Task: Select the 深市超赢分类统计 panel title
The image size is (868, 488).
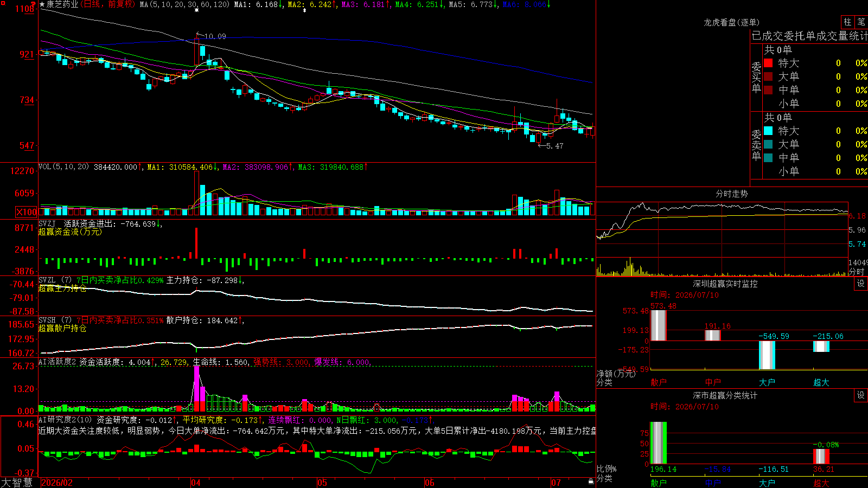Action: (x=725, y=395)
